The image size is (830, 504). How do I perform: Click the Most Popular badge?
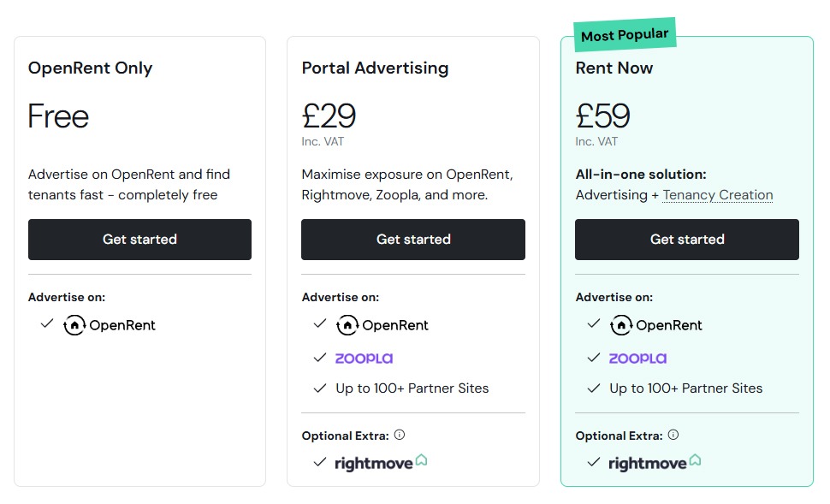(625, 35)
